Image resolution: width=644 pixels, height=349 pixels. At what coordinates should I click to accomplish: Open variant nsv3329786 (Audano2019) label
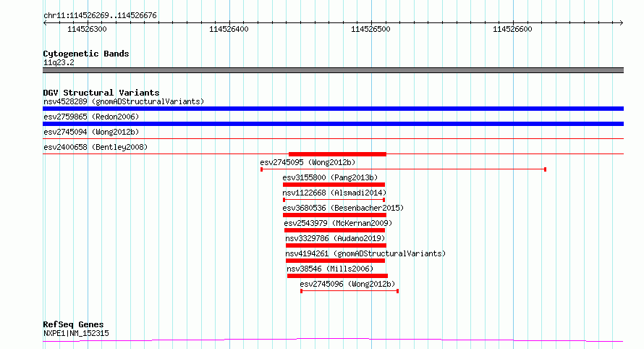[335, 238]
